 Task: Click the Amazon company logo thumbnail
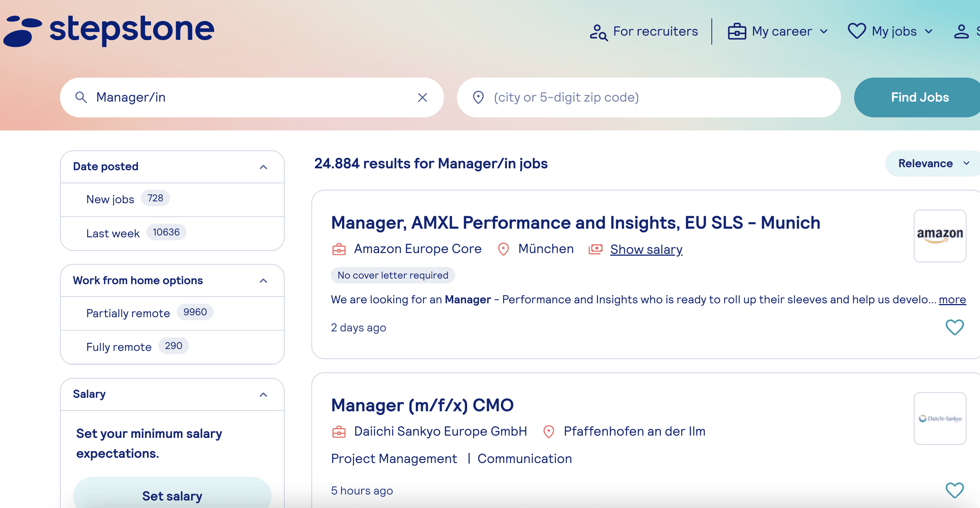click(x=940, y=235)
